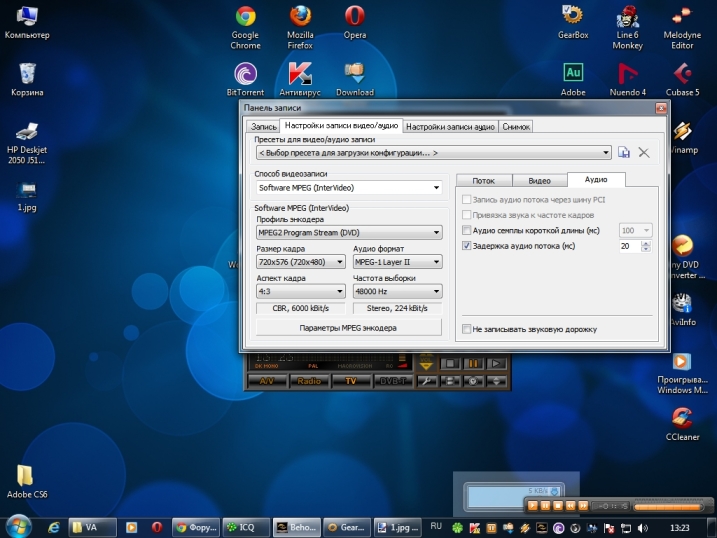Switch to the 'Видео' tab
This screenshot has height=538, width=717.
pos(539,180)
